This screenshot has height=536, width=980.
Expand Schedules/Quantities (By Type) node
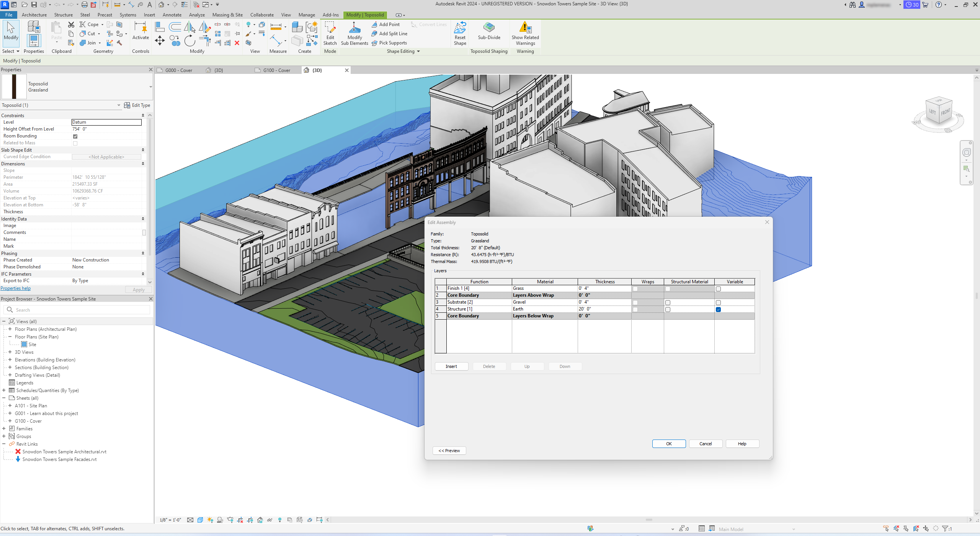(x=4, y=391)
